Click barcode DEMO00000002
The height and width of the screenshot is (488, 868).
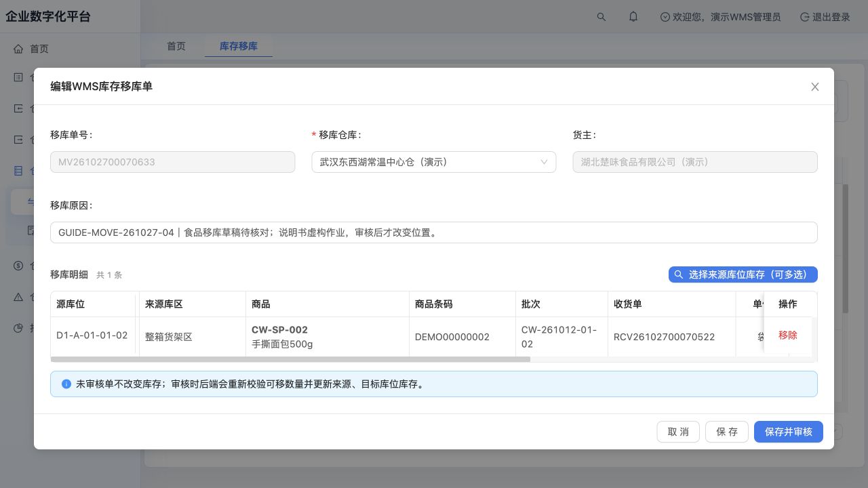(452, 337)
